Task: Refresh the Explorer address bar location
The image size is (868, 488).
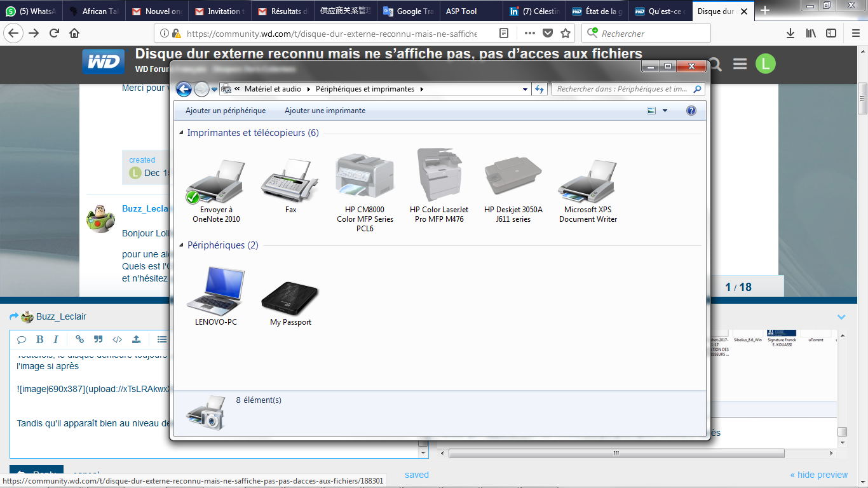Action: pyautogui.click(x=540, y=90)
